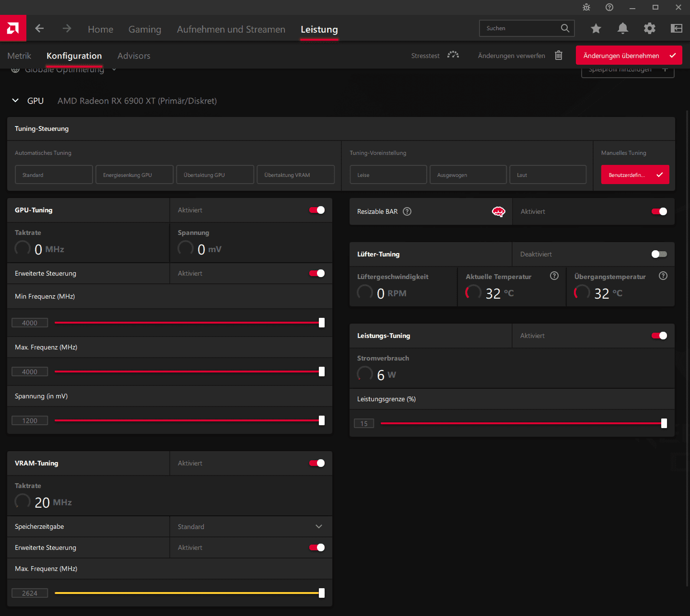
Task: Go forward with the right arrow
Action: [x=67, y=29]
